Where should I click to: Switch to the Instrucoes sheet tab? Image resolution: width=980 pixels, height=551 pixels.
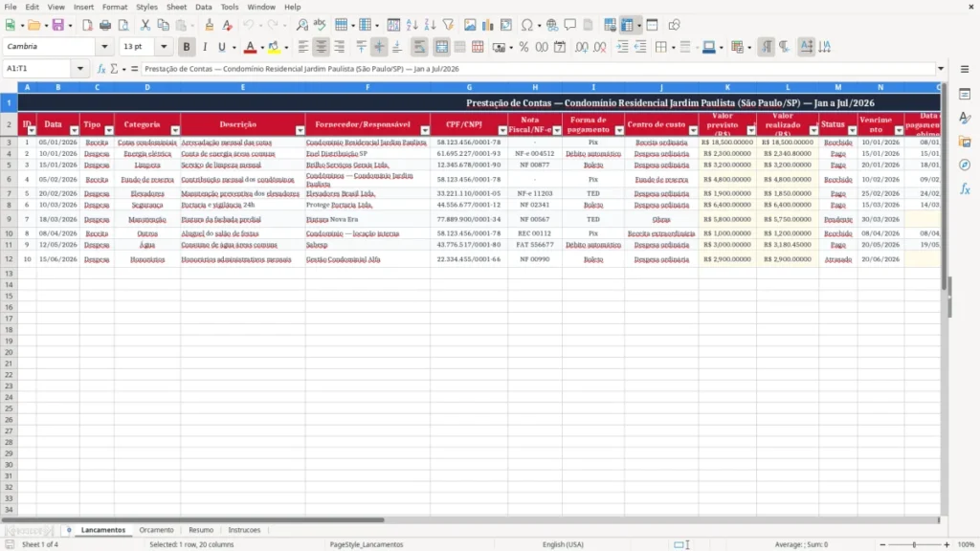tap(244, 530)
